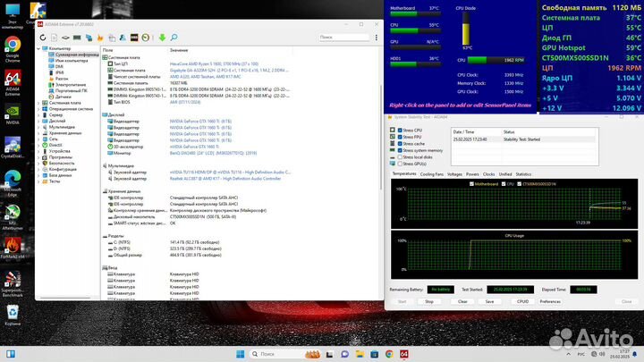
Task: Click the Поиск search field in AIDA64
Action: pyautogui.click(x=344, y=38)
